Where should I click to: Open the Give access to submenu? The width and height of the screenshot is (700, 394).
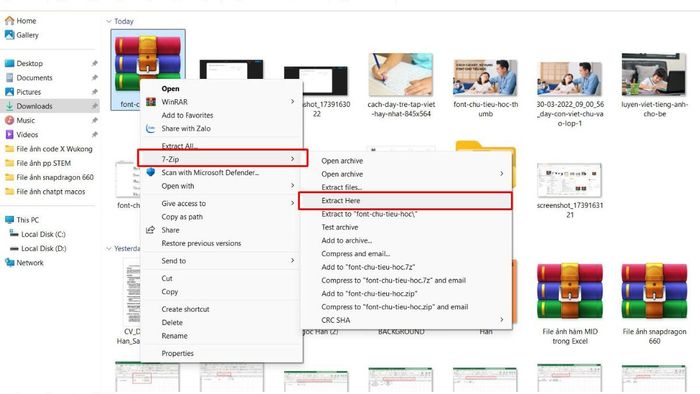tap(222, 203)
